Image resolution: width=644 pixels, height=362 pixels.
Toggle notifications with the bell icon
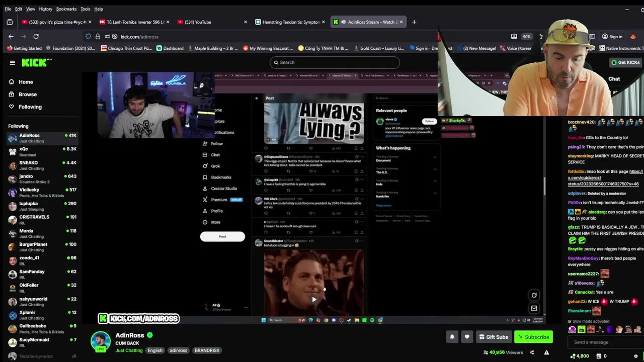tap(452, 337)
